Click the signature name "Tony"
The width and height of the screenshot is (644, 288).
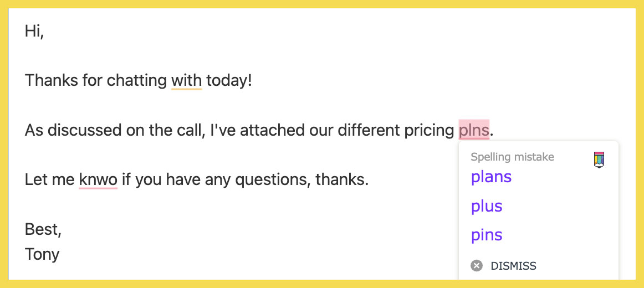(42, 254)
